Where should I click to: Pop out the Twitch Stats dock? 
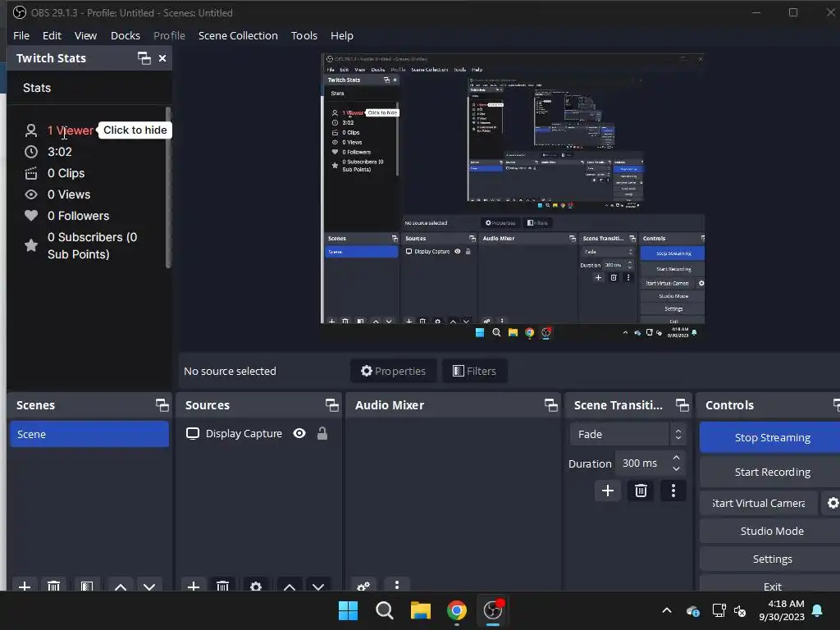144,58
